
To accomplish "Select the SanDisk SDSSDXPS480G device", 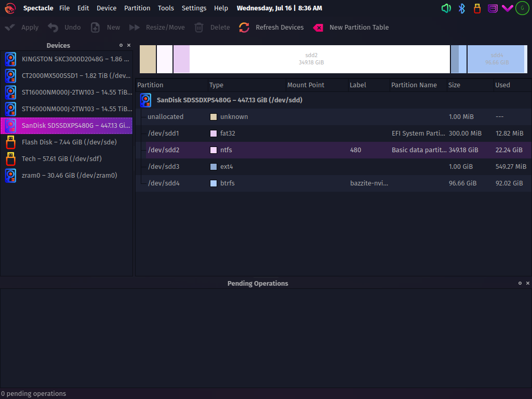I will [x=66, y=126].
